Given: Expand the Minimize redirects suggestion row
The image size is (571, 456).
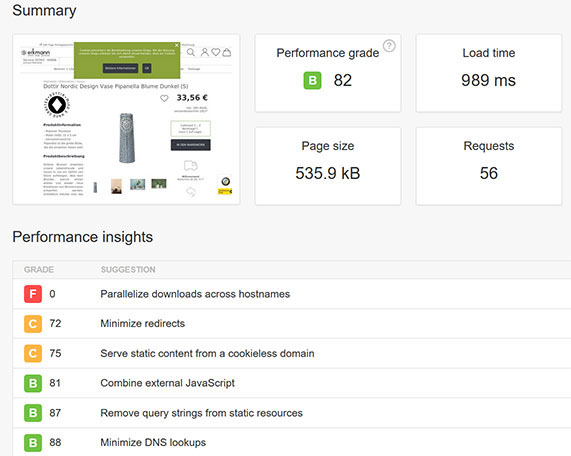Looking at the screenshot, I should click(x=292, y=324).
